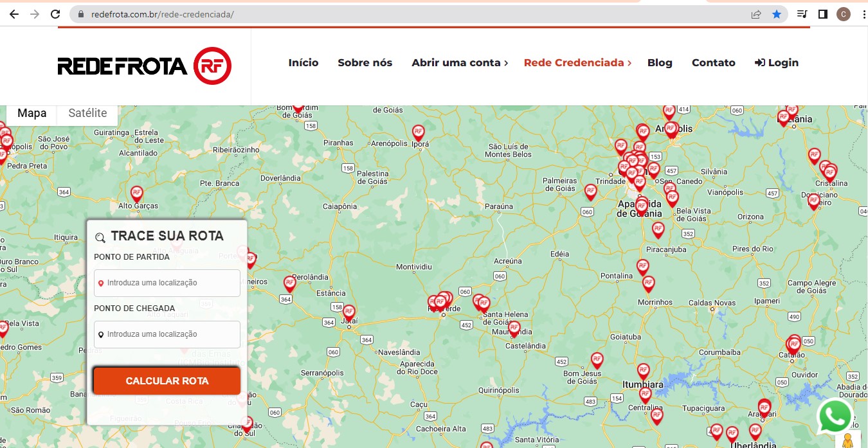Viewport: 868px width, 448px height.
Task: Click the address bar lock icon
Action: (81, 14)
